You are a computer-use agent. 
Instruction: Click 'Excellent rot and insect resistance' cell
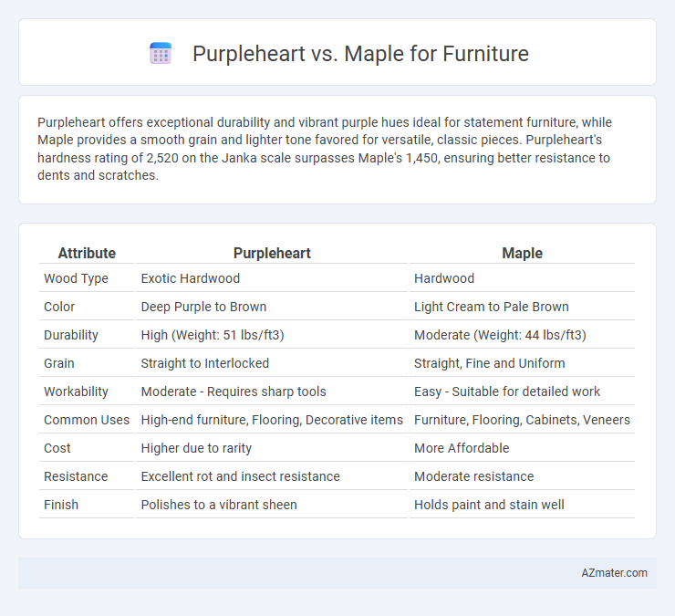[x=240, y=476]
